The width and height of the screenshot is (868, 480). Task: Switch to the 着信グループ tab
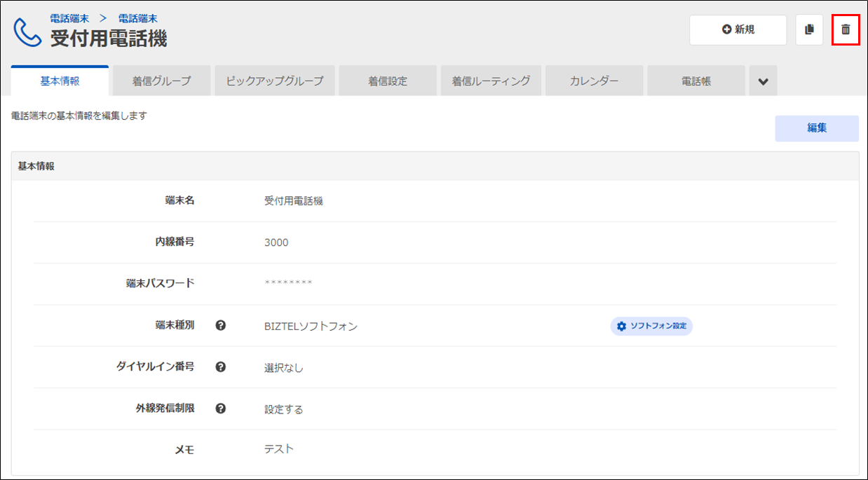pos(161,81)
